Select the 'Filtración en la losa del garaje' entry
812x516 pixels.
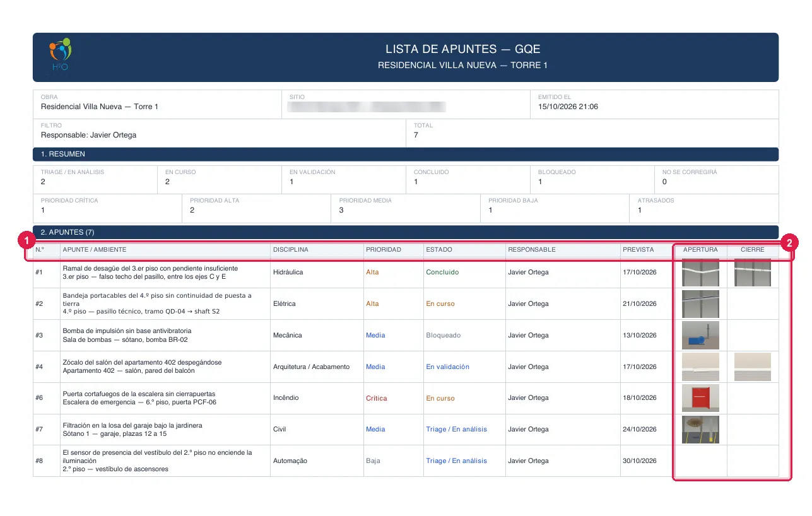click(132, 425)
